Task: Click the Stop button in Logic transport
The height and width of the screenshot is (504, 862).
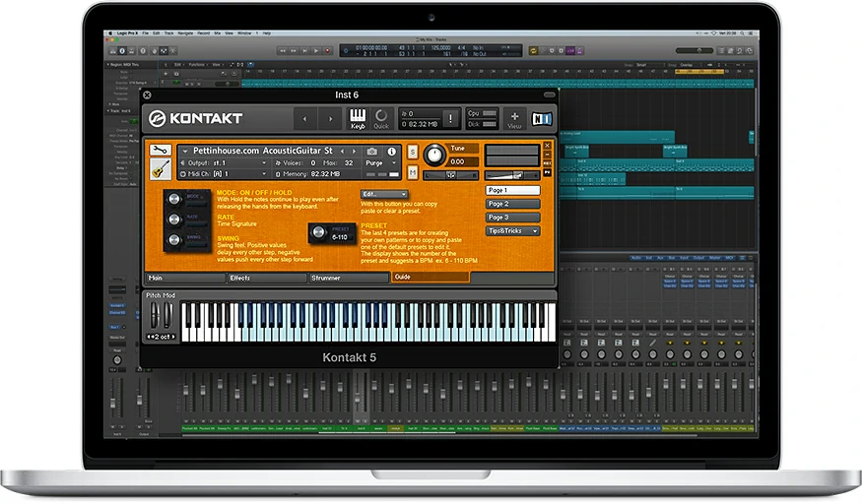Action: [304, 50]
